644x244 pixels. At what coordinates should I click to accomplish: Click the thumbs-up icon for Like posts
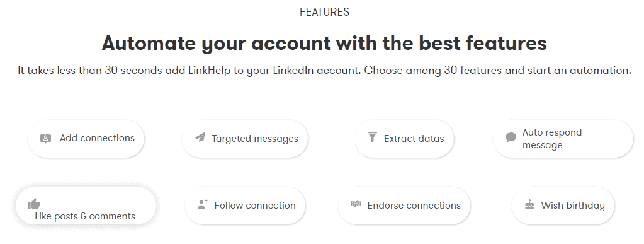point(34,204)
